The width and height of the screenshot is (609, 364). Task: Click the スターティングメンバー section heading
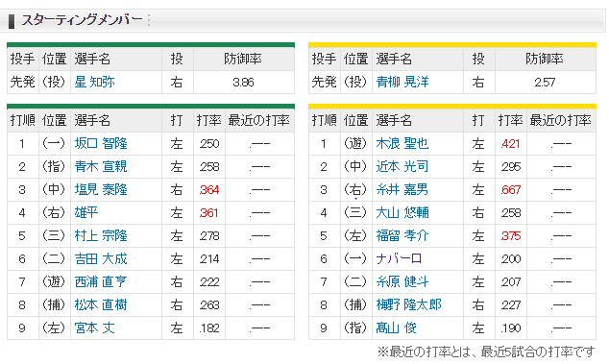pos(82,20)
